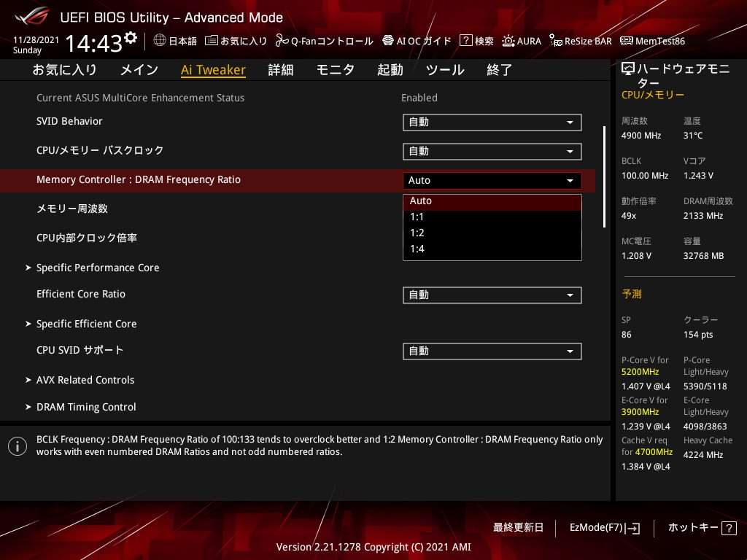The height and width of the screenshot is (560, 747).
Task: Click CPU/メモリー heading in hardware monitor
Action: point(653,96)
